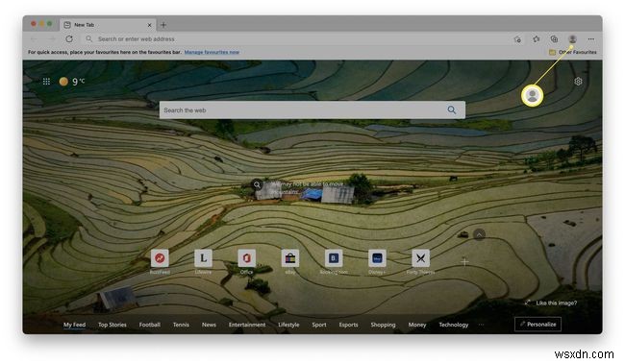Screen dimensions: 625x364
Task: Focus the Search or enter web address bar
Action: 295,39
